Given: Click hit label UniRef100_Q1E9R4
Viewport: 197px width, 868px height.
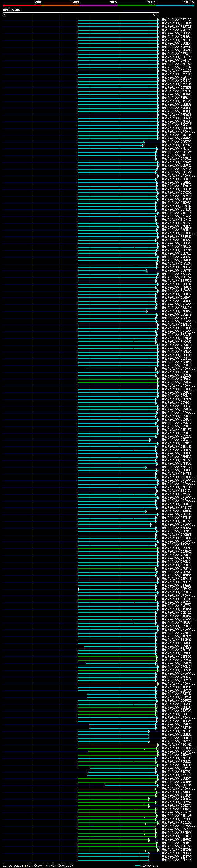Looking at the screenshot, I should click(x=177, y=399).
